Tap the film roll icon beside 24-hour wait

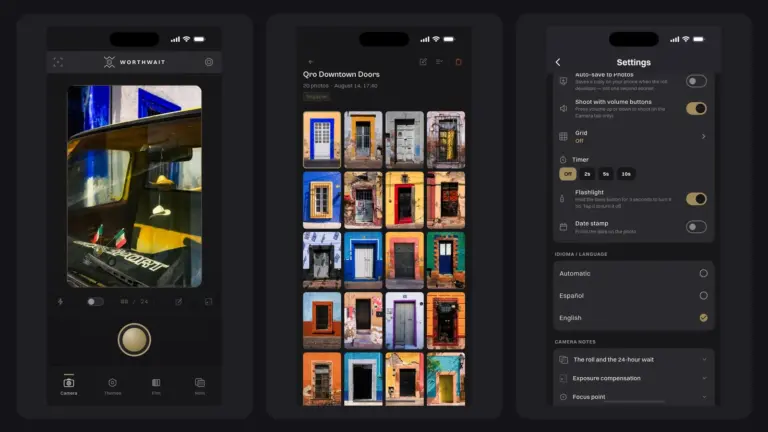563,360
